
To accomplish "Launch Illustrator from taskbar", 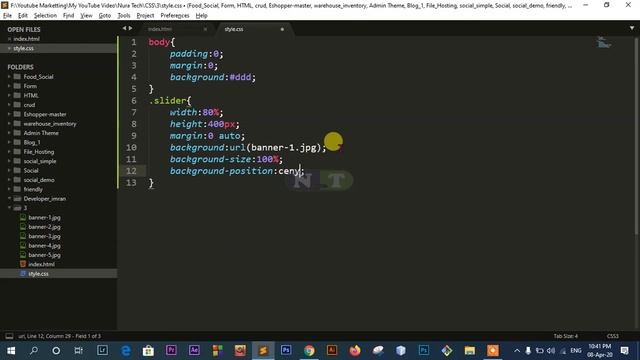I will tap(332, 350).
